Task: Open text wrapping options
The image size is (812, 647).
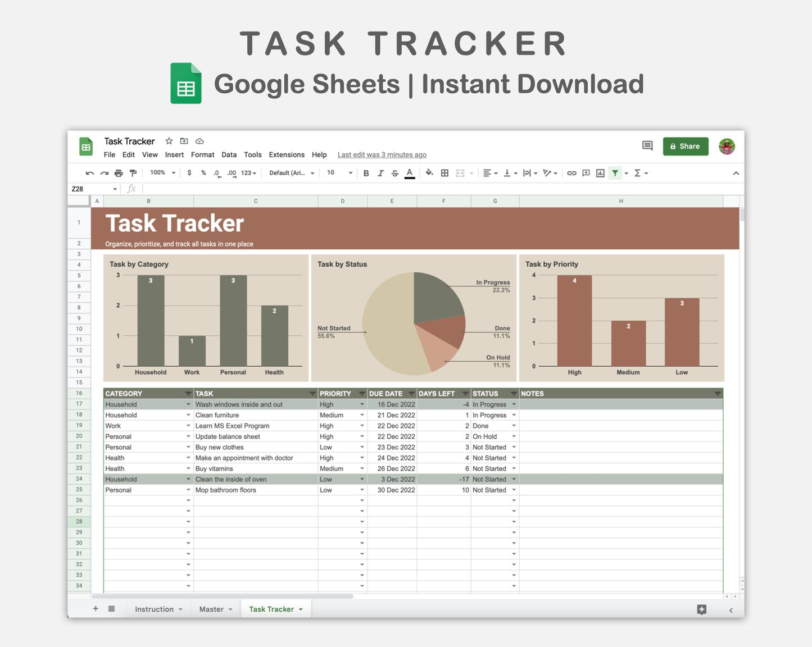Action: point(530,173)
